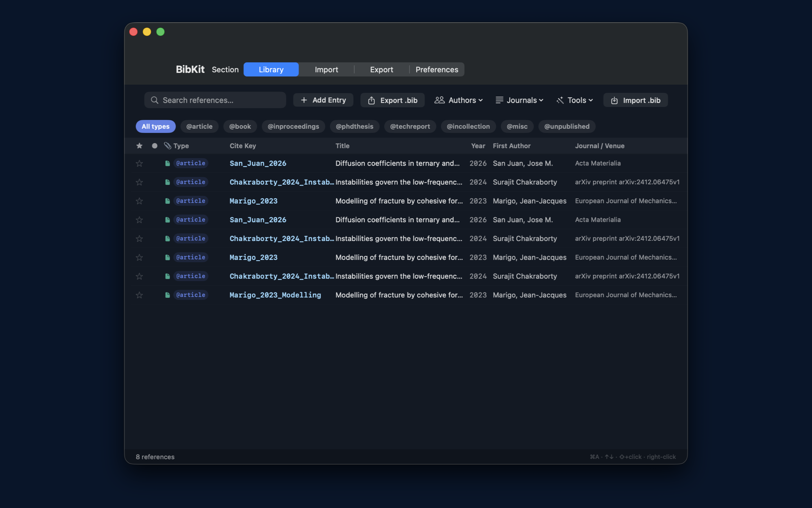Click the yellow minimize window button

tap(147, 32)
